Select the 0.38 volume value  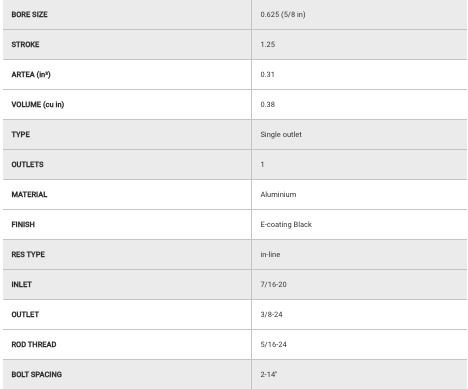coord(268,104)
